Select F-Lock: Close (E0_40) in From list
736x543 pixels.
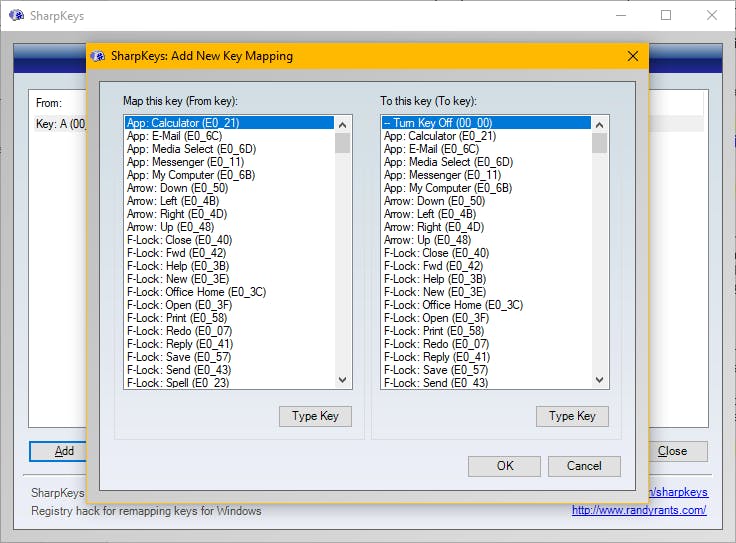[230, 240]
